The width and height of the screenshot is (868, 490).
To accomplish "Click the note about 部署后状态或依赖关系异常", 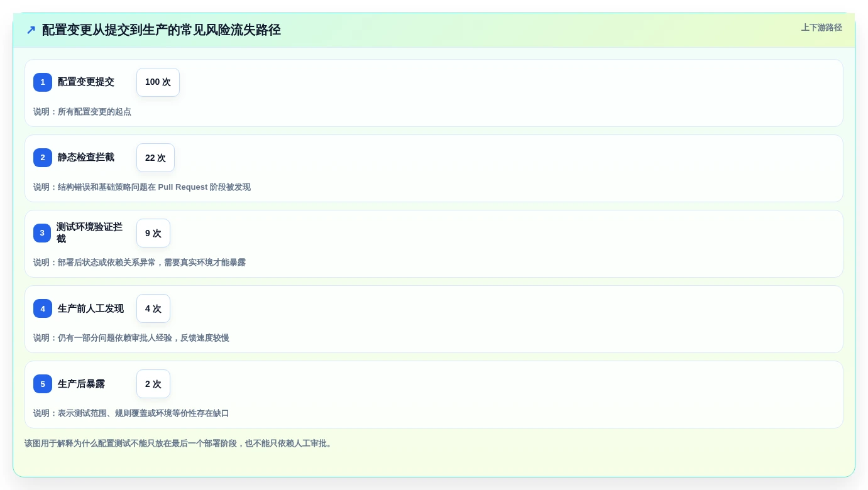I will coord(140,263).
